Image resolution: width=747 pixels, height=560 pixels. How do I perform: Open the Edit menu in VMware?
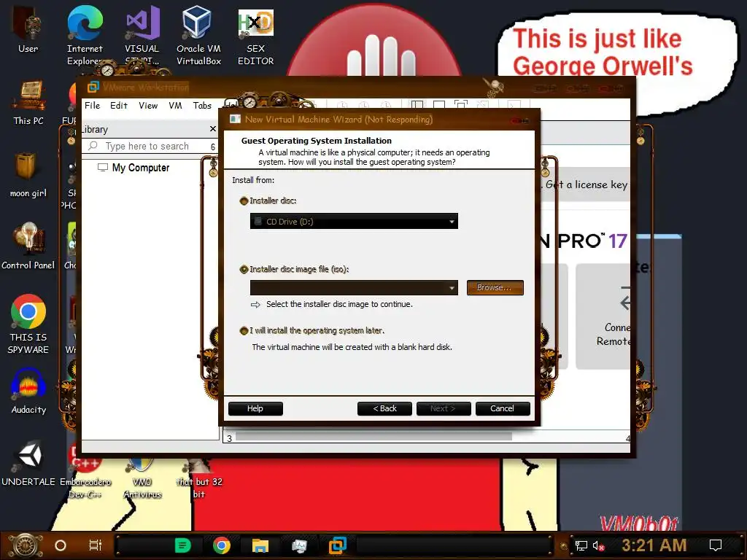119,105
